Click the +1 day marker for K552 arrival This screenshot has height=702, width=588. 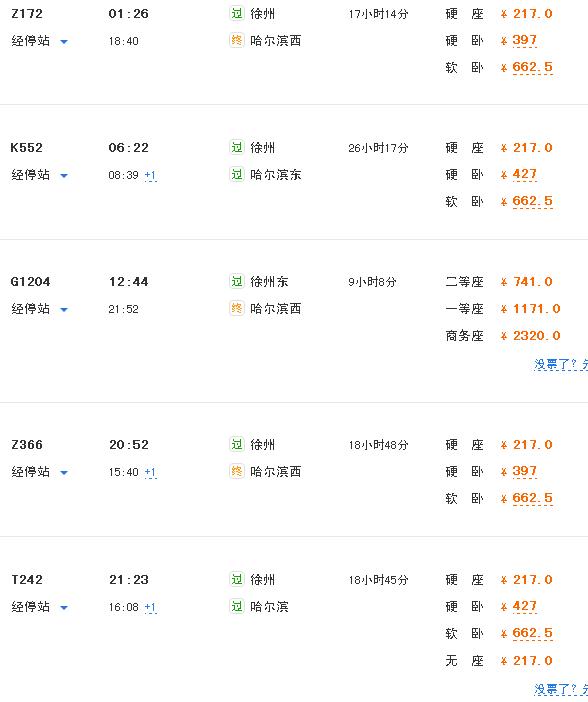pos(150,175)
